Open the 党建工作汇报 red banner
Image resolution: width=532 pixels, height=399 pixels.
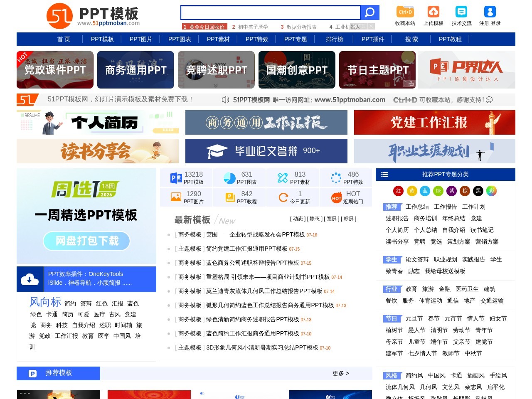coord(435,122)
